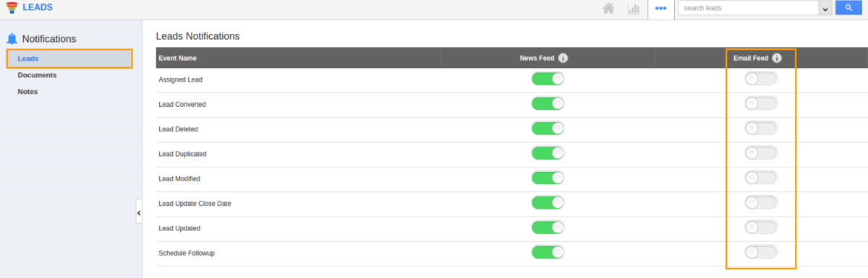Screen dimensions: 868x278
Task: Collapse the left sidebar panel arrow
Action: click(139, 212)
